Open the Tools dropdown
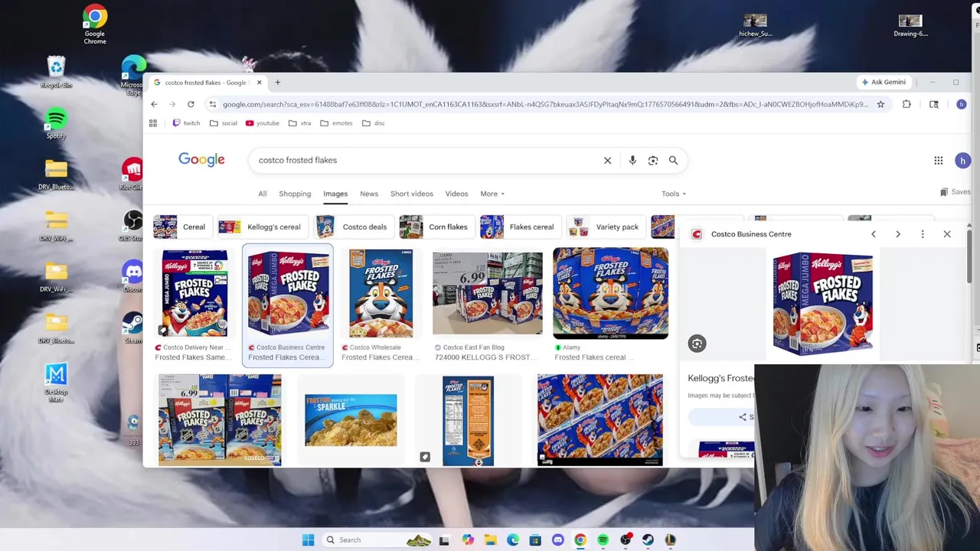 [674, 194]
